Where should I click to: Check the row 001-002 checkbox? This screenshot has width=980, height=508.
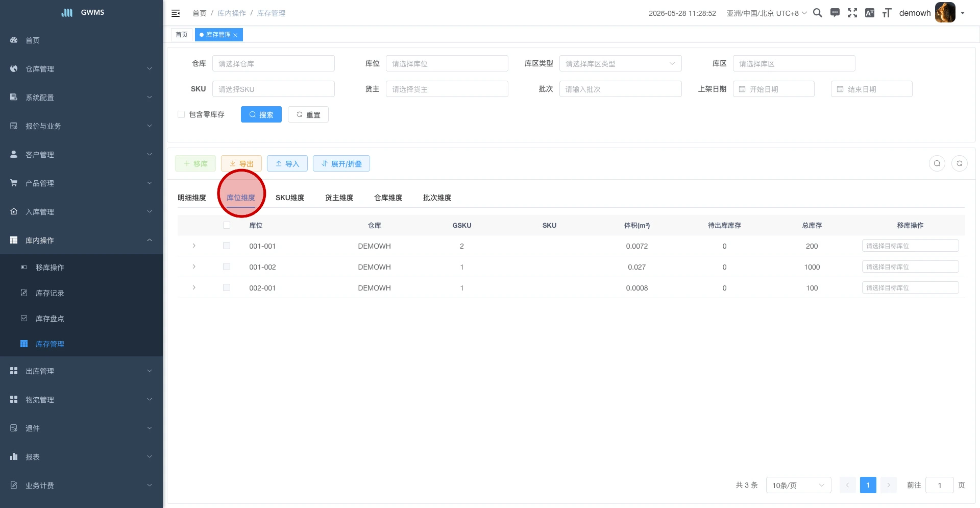click(x=227, y=267)
